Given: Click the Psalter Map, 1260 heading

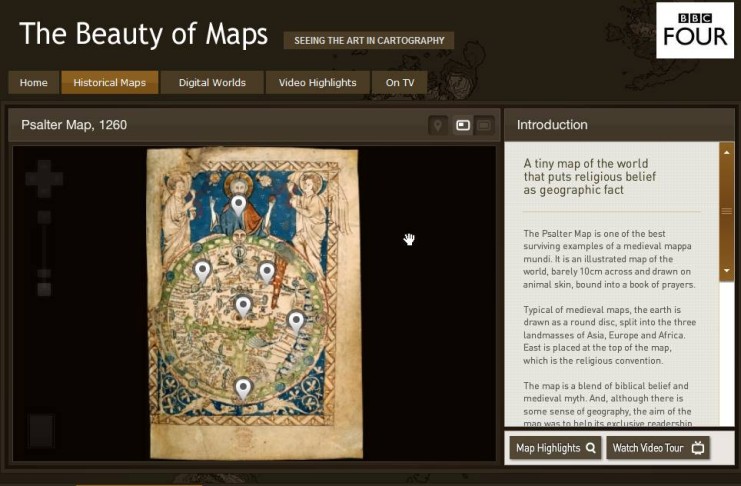Looking at the screenshot, I should click(x=74, y=125).
